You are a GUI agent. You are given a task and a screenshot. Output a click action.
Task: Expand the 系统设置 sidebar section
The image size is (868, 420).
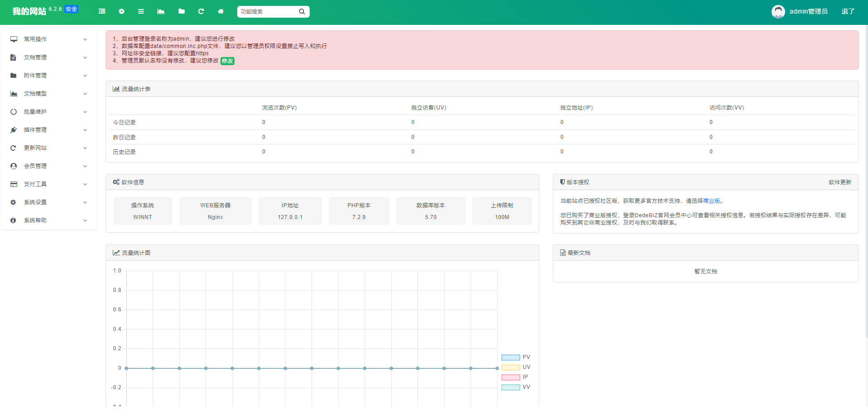(36, 202)
